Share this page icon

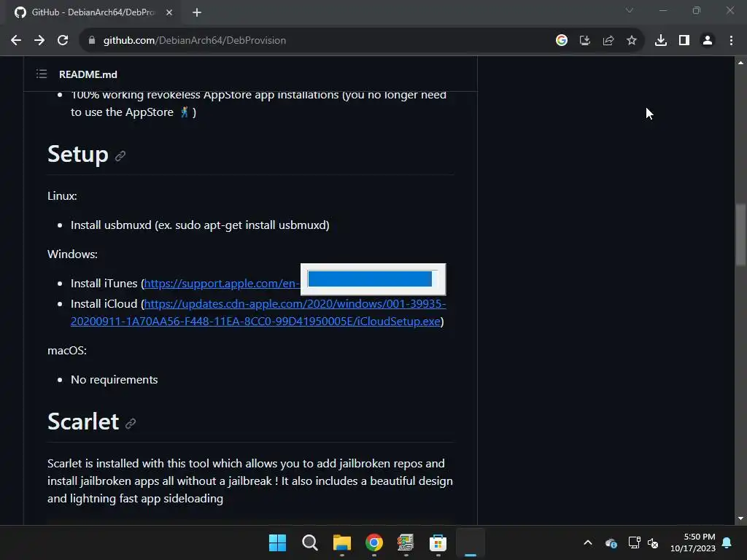[608, 41]
